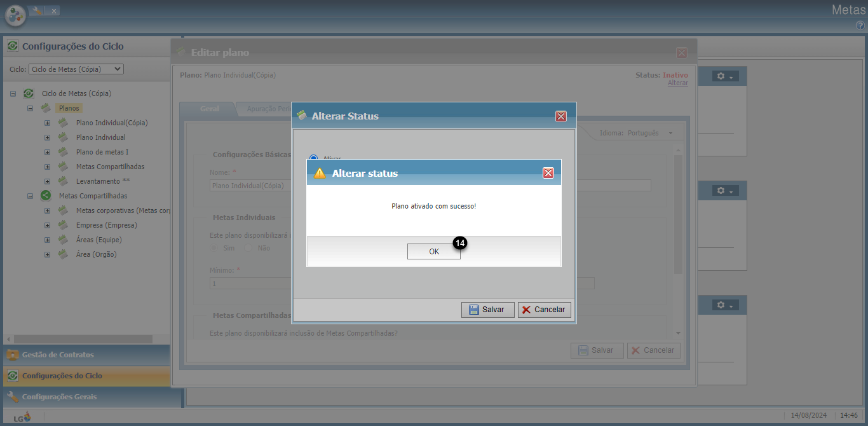Click Salvar in the Editar plano window

click(597, 350)
